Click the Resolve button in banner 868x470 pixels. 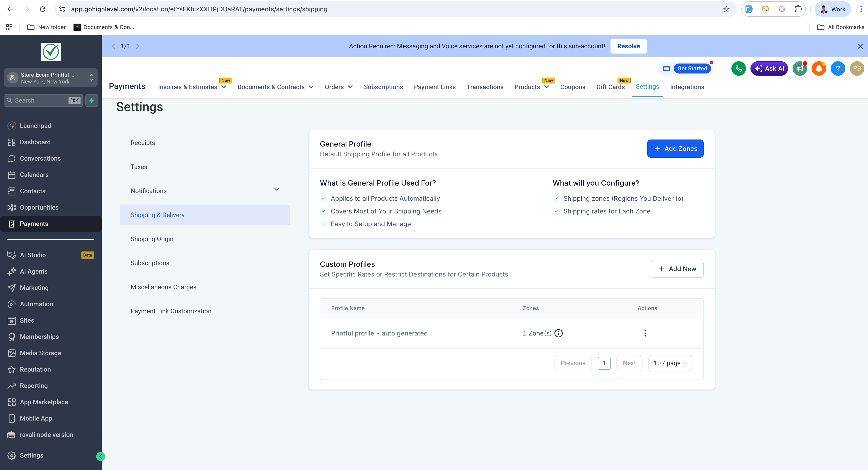click(x=628, y=46)
